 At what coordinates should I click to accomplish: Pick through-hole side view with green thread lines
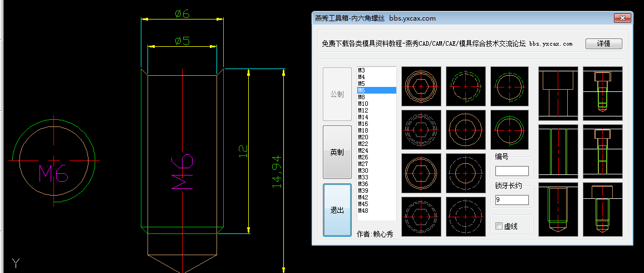click(558, 152)
